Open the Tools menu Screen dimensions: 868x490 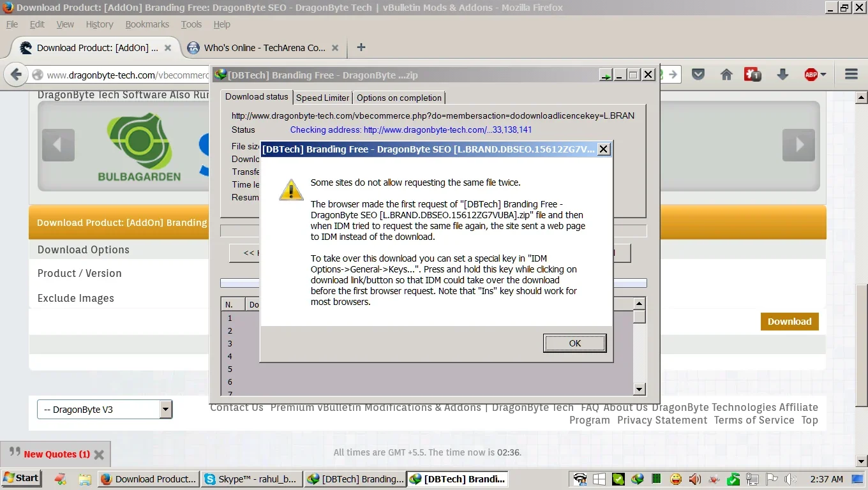point(191,24)
